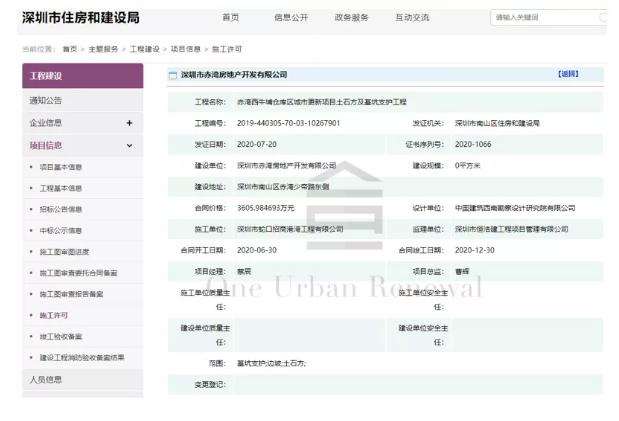
Task: Click design unit 中国建筑西南勘察设计研究院有限公司
Action: click(x=515, y=208)
